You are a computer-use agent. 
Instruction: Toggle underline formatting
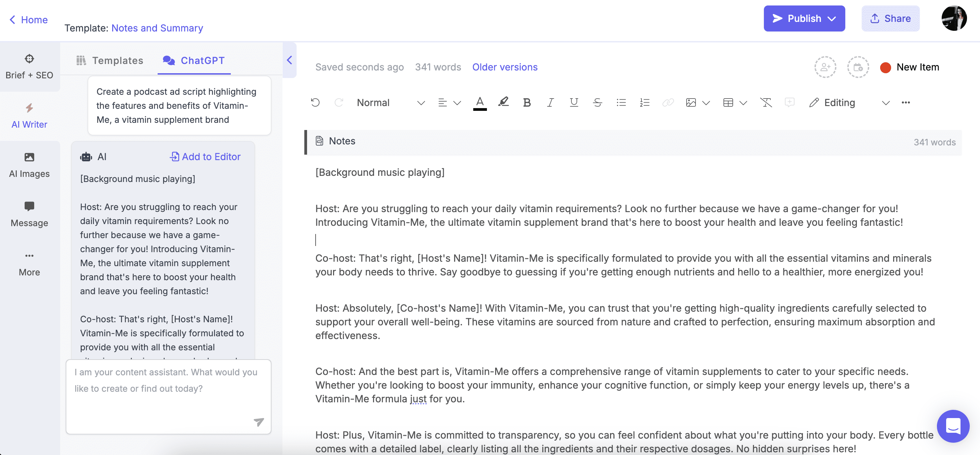(574, 102)
